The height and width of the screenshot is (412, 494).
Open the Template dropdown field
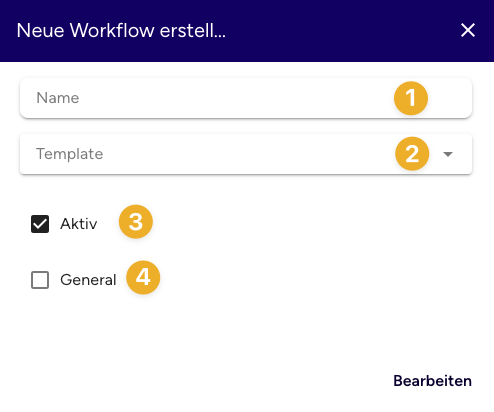(246, 154)
